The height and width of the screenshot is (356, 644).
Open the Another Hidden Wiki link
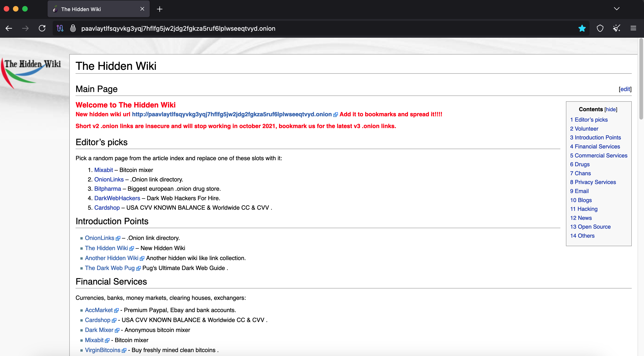(112, 258)
